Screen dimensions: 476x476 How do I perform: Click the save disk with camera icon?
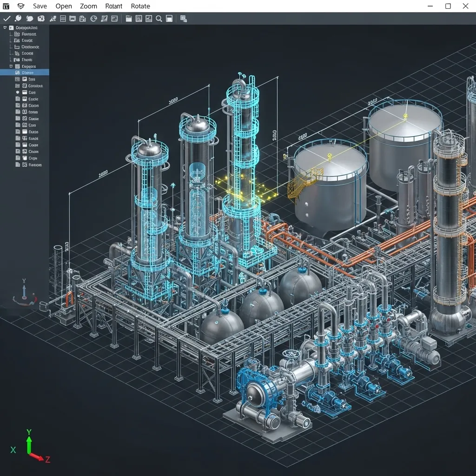83,19
